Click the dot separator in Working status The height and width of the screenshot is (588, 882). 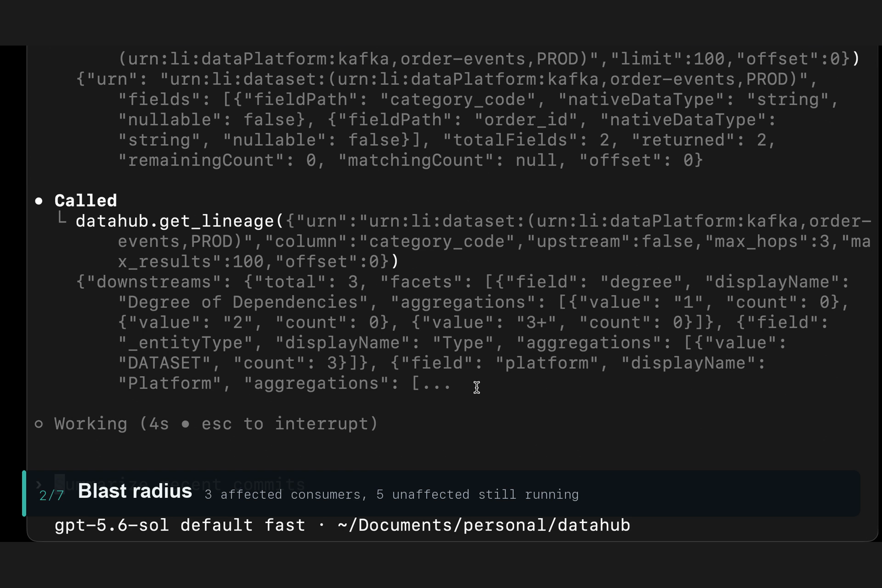(x=185, y=424)
